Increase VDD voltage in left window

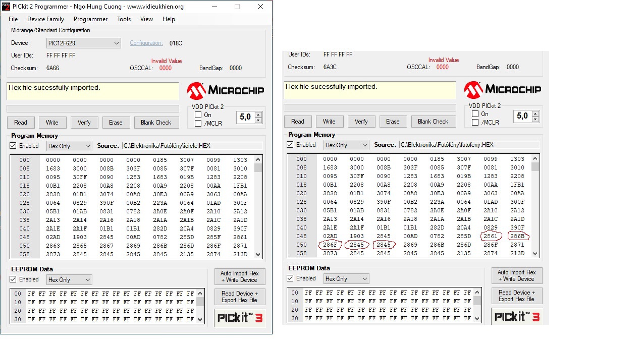tap(258, 115)
